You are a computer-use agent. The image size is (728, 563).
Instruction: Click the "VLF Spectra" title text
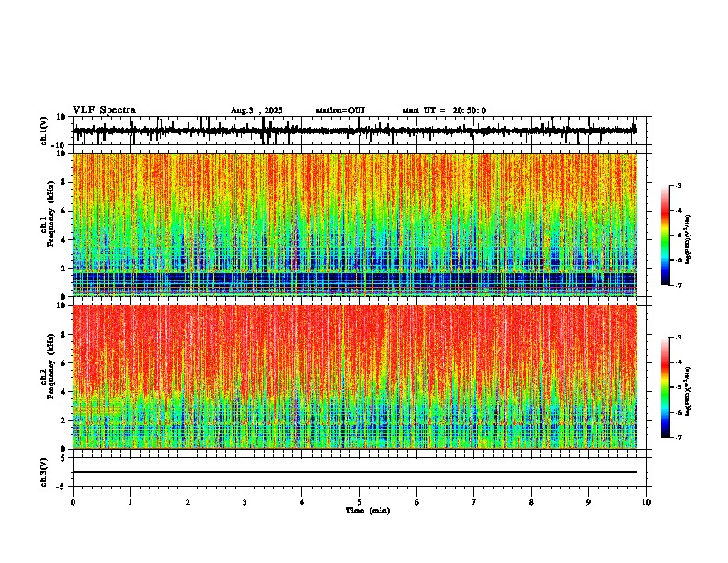[x=104, y=110]
